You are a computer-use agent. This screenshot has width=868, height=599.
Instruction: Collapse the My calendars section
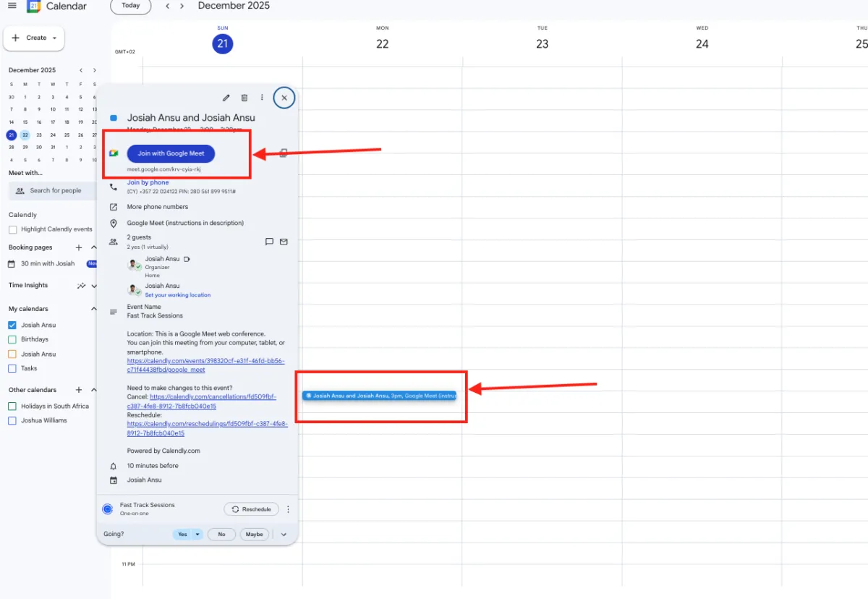pos(93,309)
